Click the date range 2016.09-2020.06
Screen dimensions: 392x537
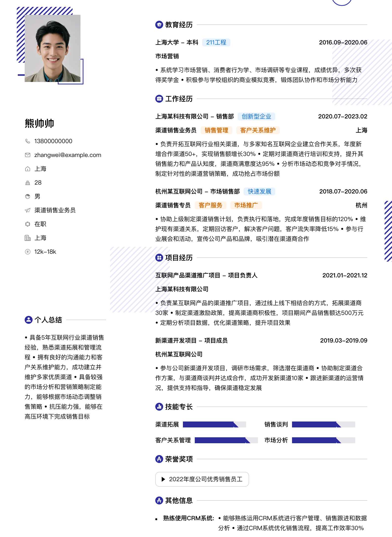(343, 42)
